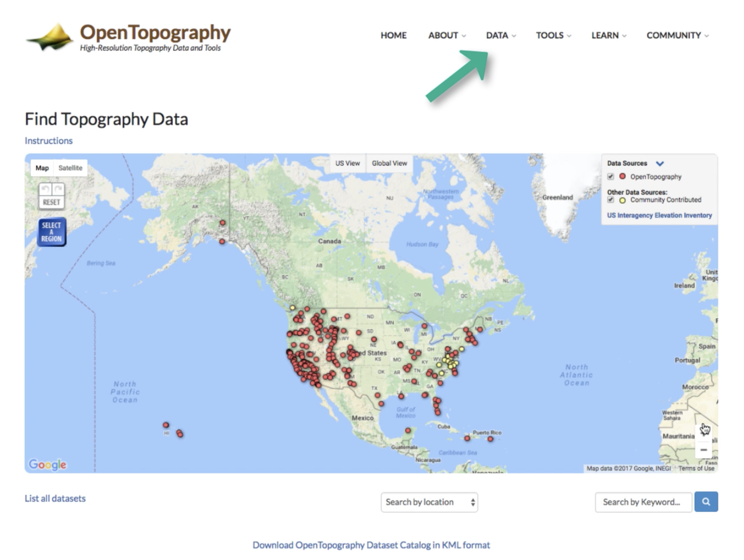Undo the last map action
The height and width of the screenshot is (560, 744).
coord(46,189)
